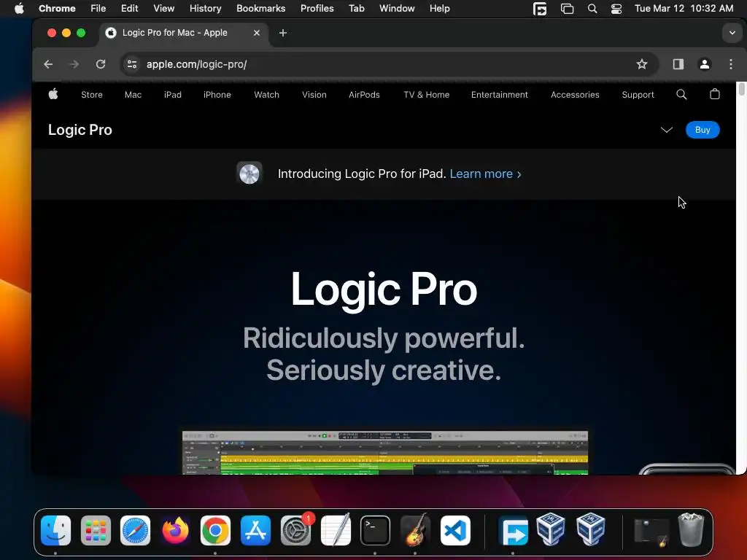Launch Firefox from the Dock
Screen dimensions: 747x560
click(175, 530)
